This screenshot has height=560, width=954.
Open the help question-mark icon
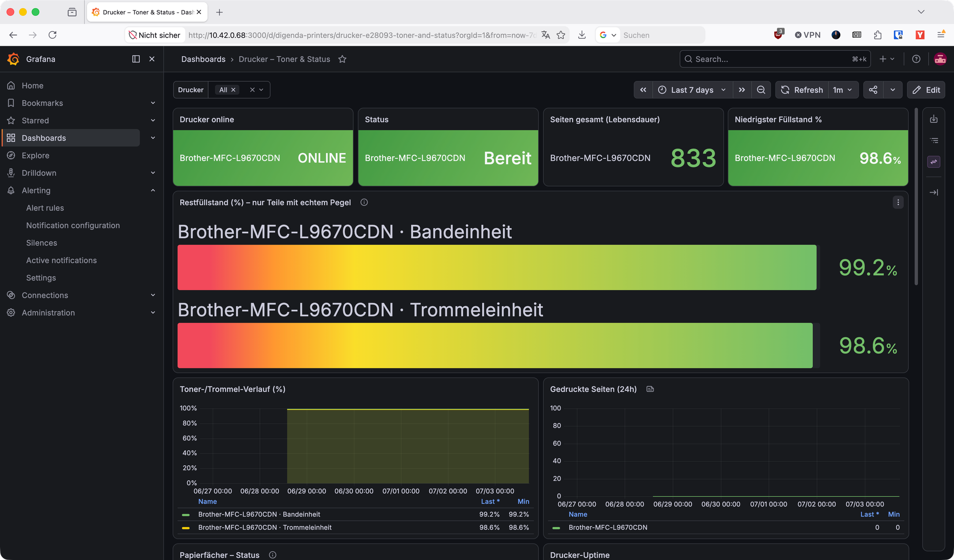(x=916, y=59)
